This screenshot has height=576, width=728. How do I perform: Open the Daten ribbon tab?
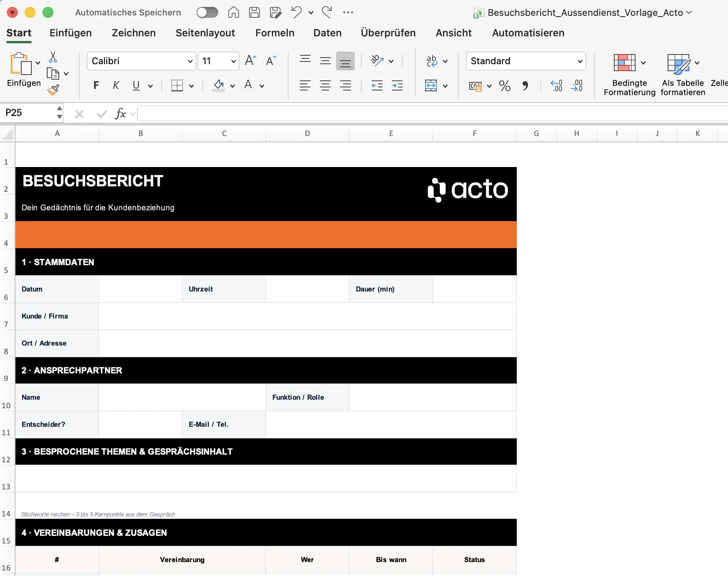pos(327,33)
